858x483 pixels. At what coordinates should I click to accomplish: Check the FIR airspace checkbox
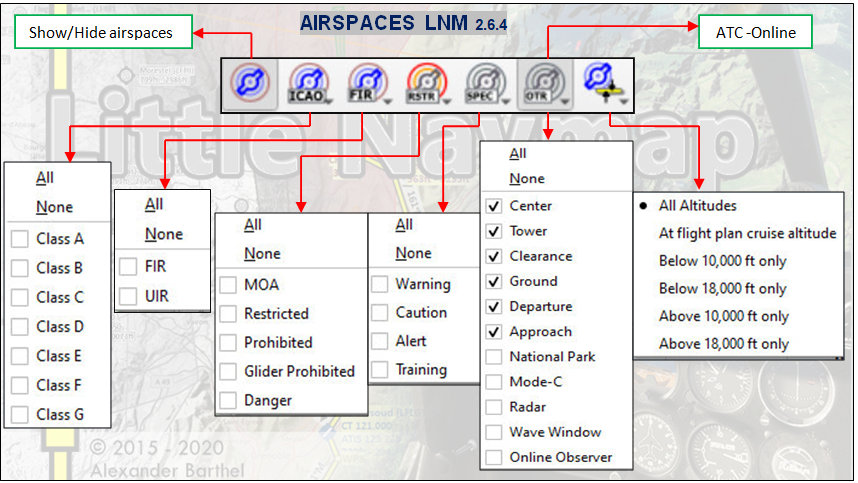click(128, 266)
